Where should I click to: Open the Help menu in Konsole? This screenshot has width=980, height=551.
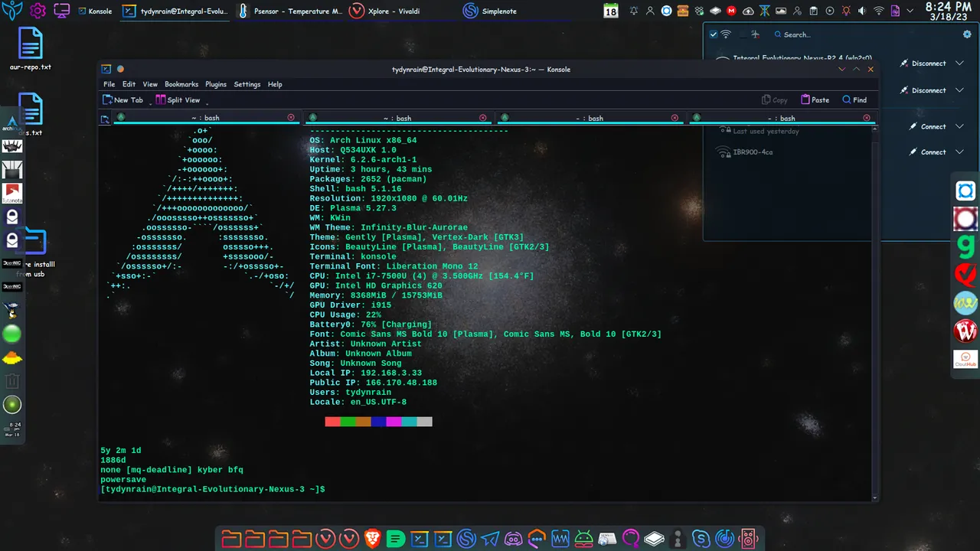tap(275, 84)
